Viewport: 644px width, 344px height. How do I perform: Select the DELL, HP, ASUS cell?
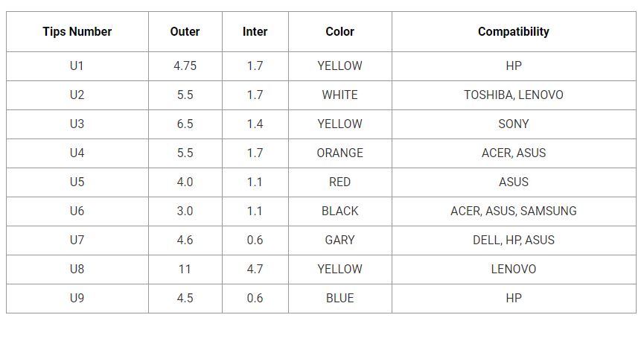click(513, 240)
